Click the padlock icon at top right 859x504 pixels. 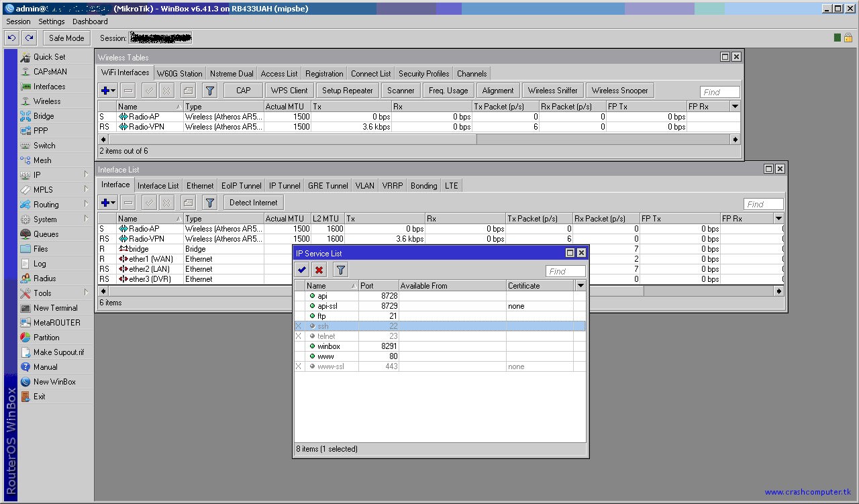[x=848, y=38]
